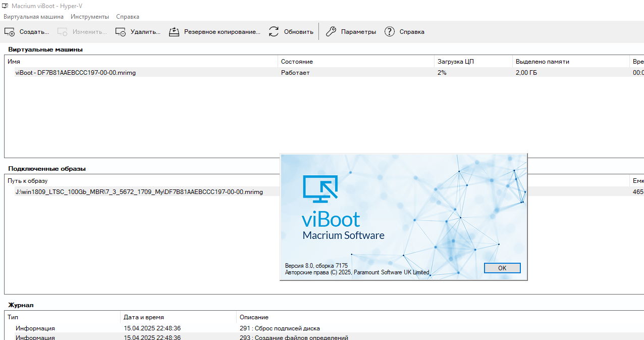Click the Справка question mark toolbar button
Image resolution: width=644 pixels, height=340 pixels.
(404, 32)
